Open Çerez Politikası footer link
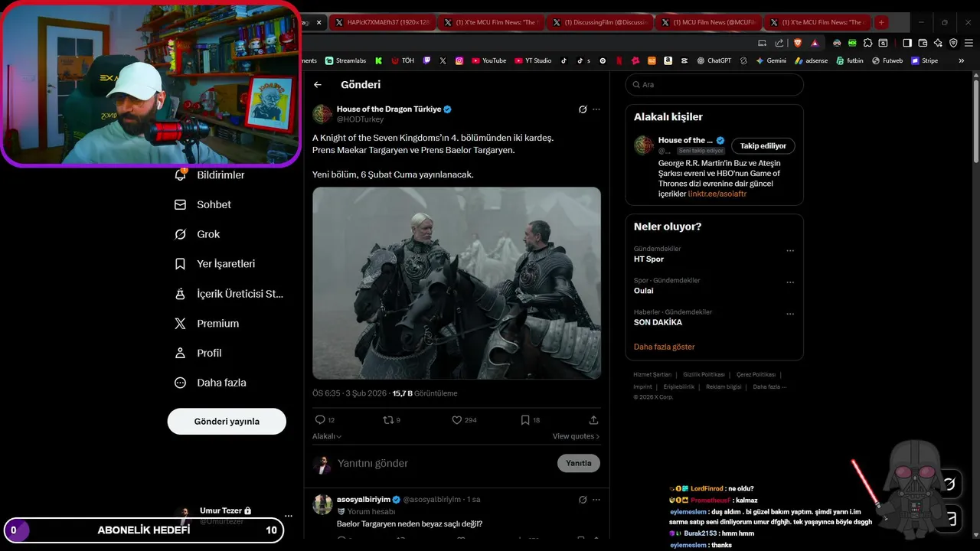 (x=756, y=375)
